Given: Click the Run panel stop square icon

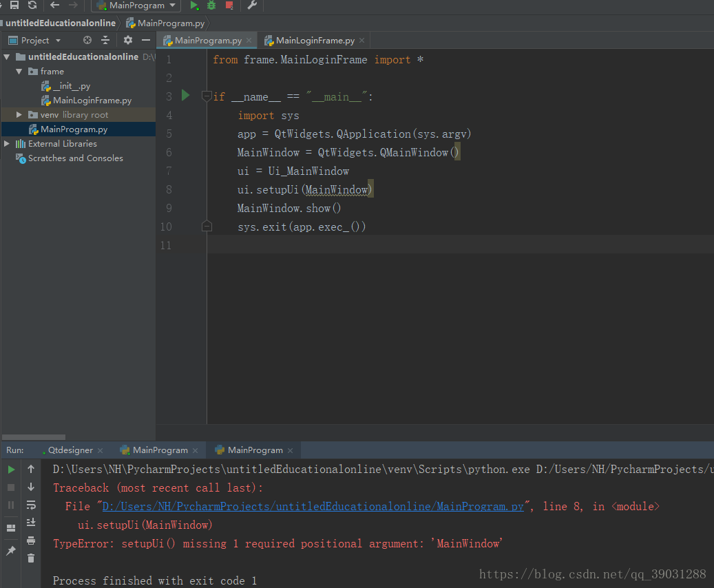Looking at the screenshot, I should click(x=12, y=487).
